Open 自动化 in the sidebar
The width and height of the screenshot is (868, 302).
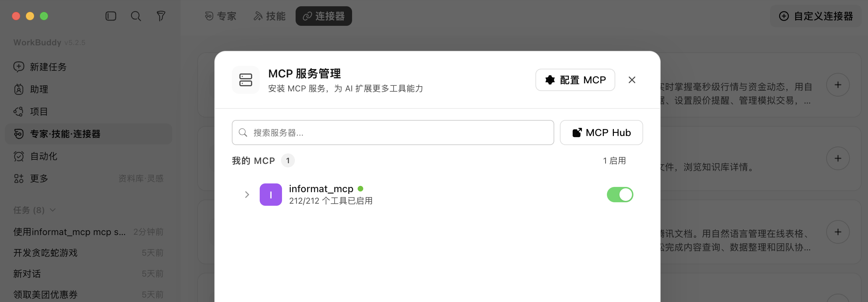[89, 156]
